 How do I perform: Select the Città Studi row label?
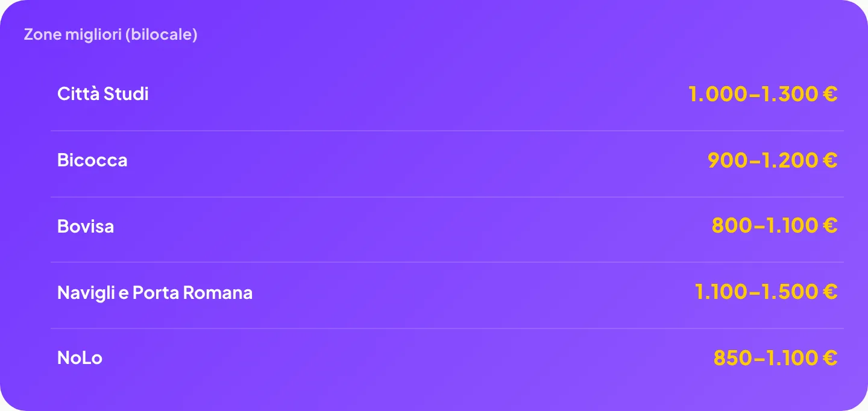(103, 94)
